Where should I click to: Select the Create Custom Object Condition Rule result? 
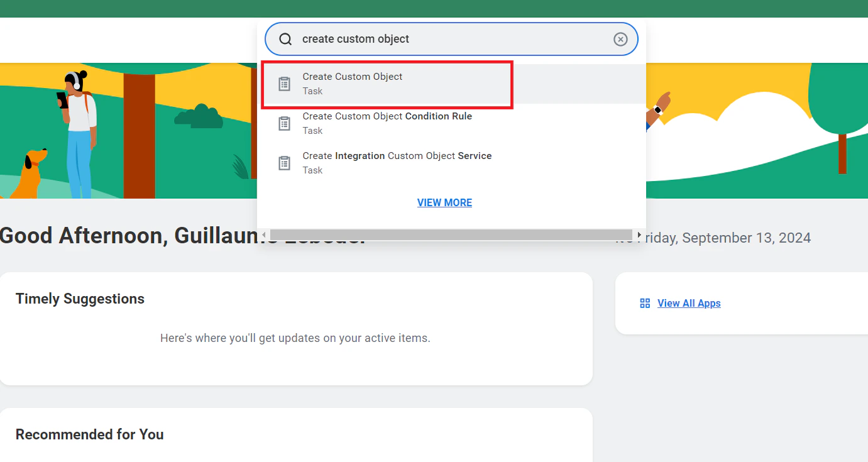coord(387,123)
